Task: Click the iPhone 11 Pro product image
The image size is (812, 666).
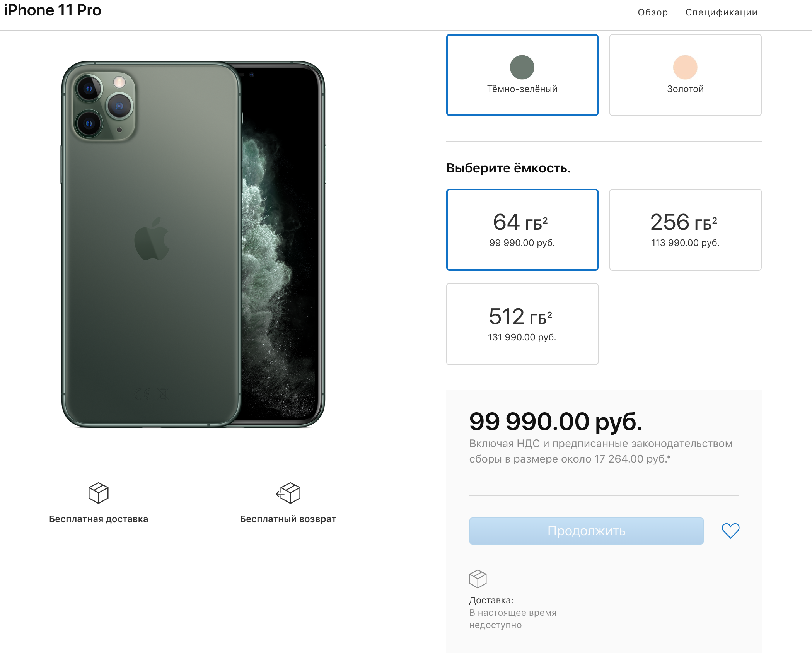Action: tap(193, 244)
